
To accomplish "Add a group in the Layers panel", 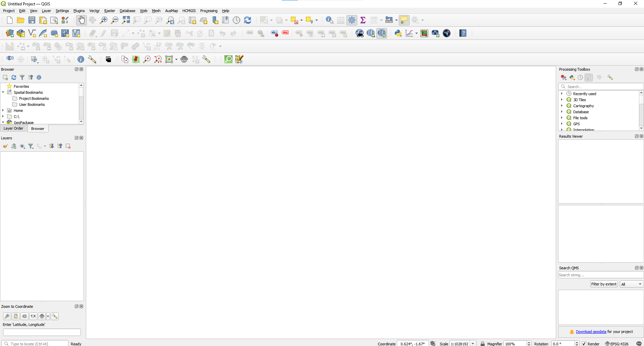I will (14, 146).
